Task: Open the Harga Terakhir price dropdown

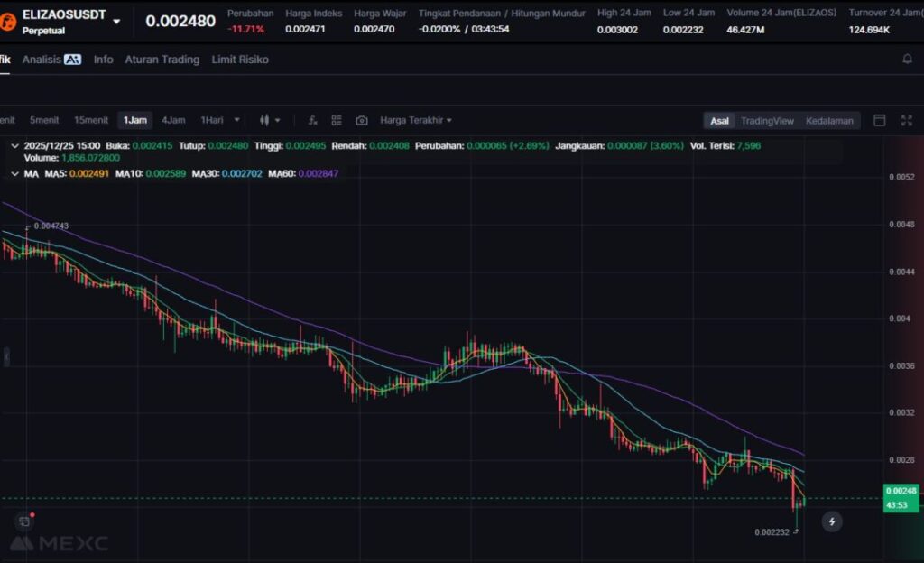Action: click(x=416, y=120)
